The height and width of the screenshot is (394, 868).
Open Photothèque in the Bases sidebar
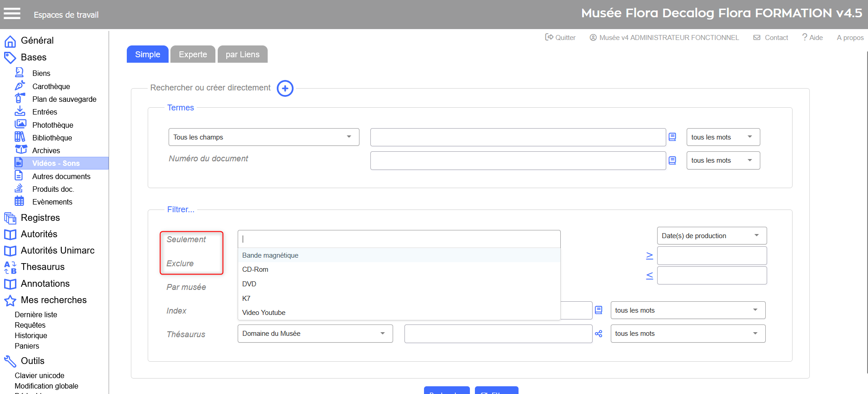[x=53, y=125]
